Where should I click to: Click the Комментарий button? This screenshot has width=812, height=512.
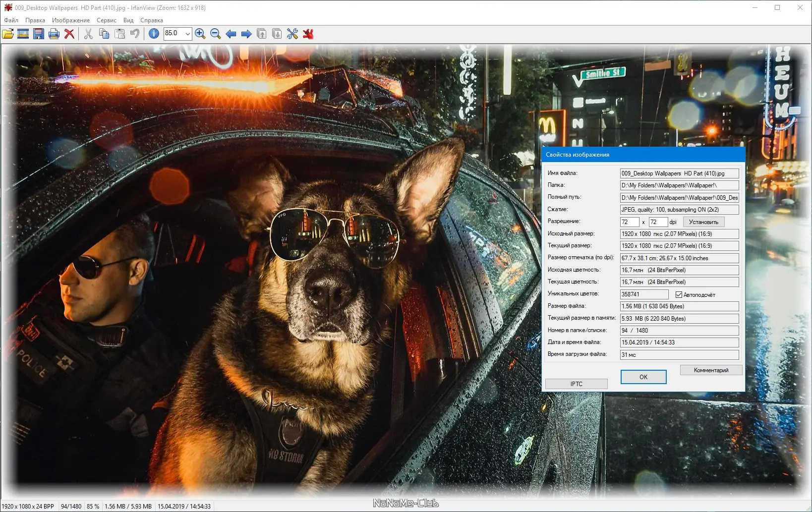[x=711, y=370]
